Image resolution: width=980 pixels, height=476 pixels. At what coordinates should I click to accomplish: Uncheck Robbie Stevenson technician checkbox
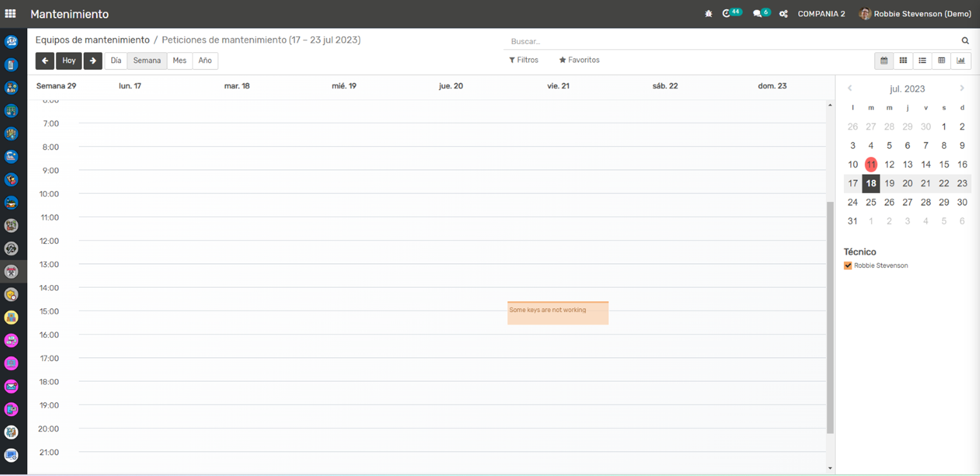click(x=848, y=266)
